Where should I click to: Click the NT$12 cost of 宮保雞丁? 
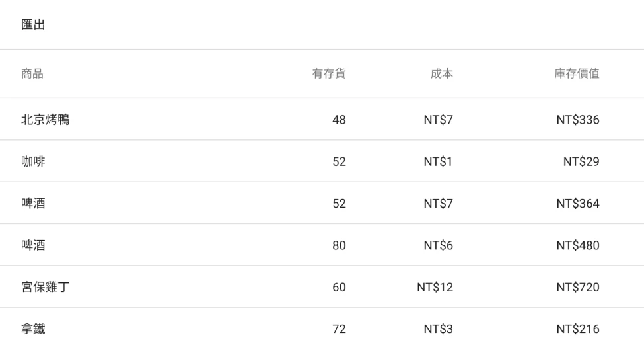435,287
